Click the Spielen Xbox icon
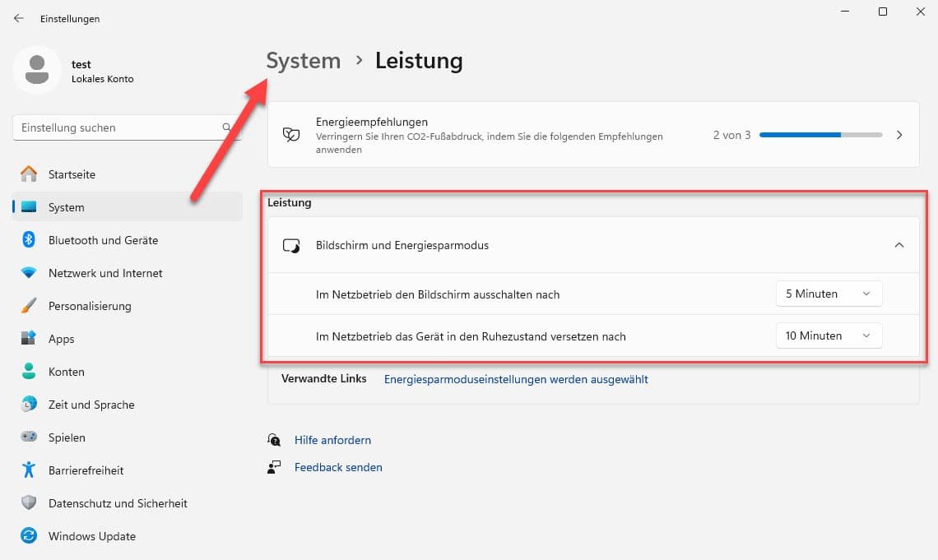The height and width of the screenshot is (560, 938). point(27,437)
